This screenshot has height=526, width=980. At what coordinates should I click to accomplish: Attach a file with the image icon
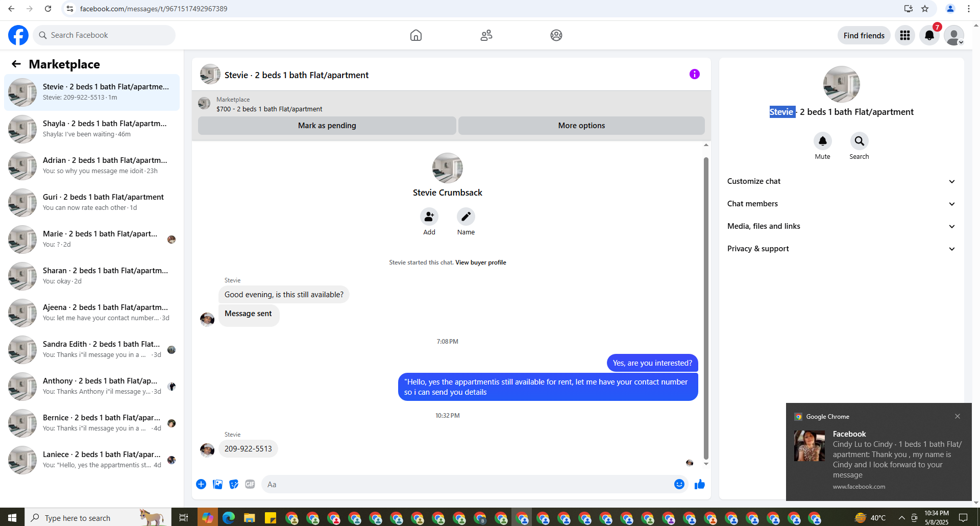(x=217, y=484)
